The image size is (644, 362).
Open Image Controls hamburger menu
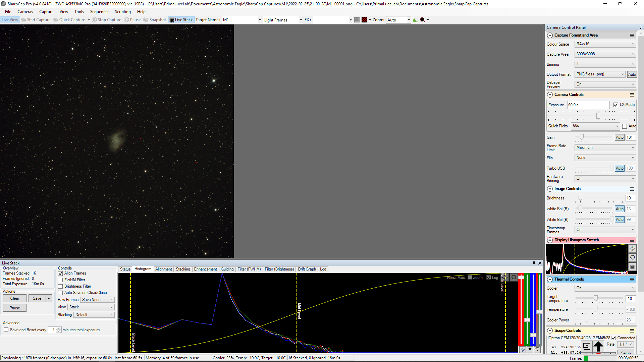point(632,189)
